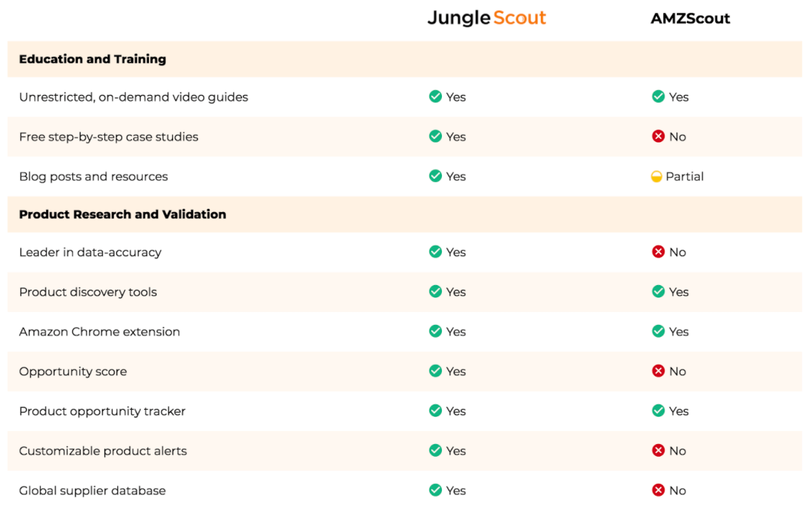Click AMZScout's red X for data-accuracy
The image size is (812, 511).
coord(658,252)
